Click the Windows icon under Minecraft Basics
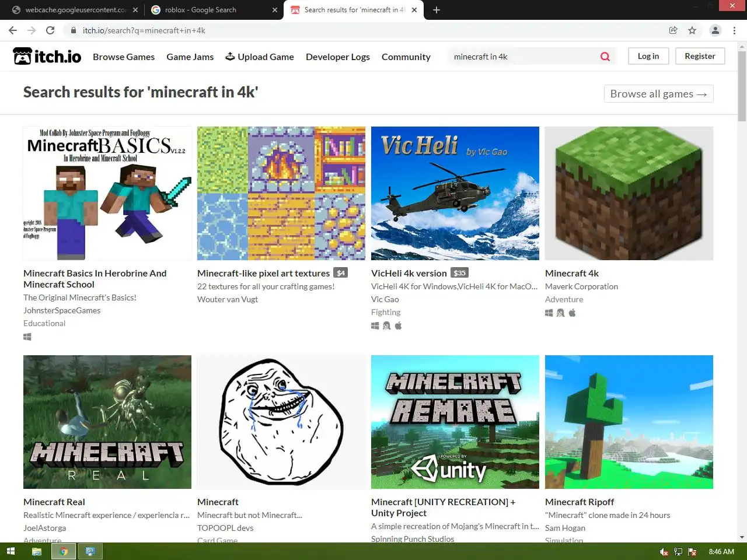747x560 pixels. 27,337
